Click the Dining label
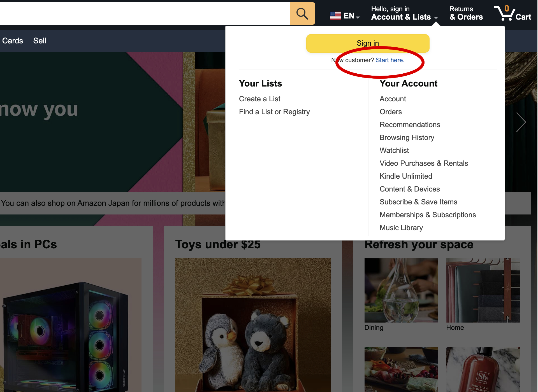Image resolution: width=538 pixels, height=392 pixels. 374,328
